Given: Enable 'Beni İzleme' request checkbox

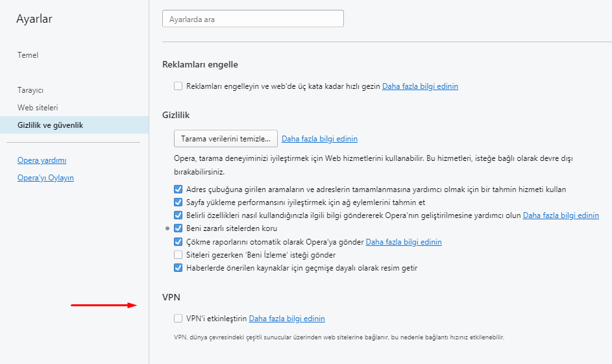Looking at the screenshot, I should (x=178, y=255).
